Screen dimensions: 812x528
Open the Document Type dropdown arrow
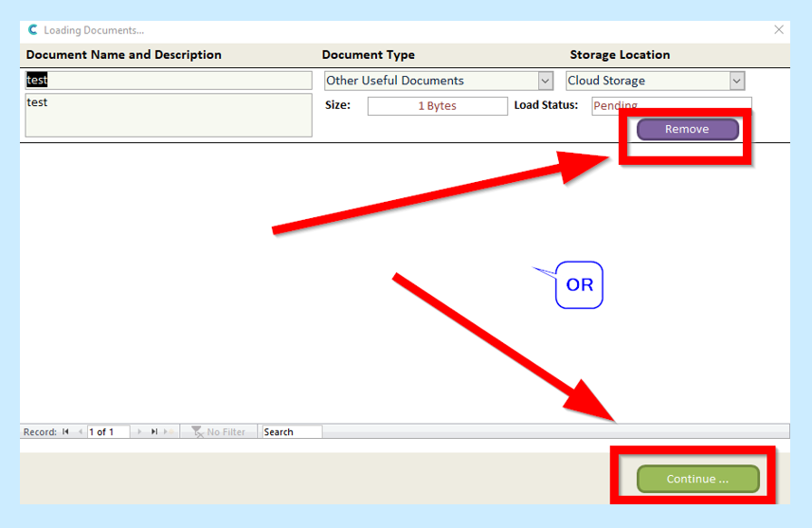pyautogui.click(x=546, y=81)
